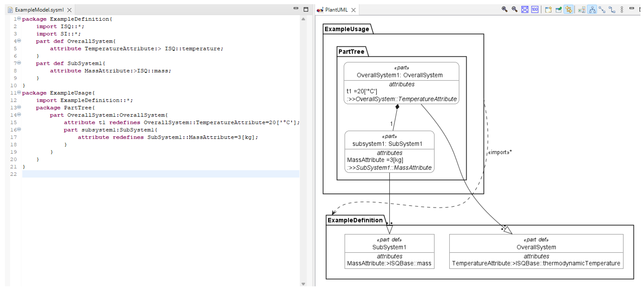Toggle the show legend panel icon
Viewport: 644px width, 291px height.
coord(582,10)
